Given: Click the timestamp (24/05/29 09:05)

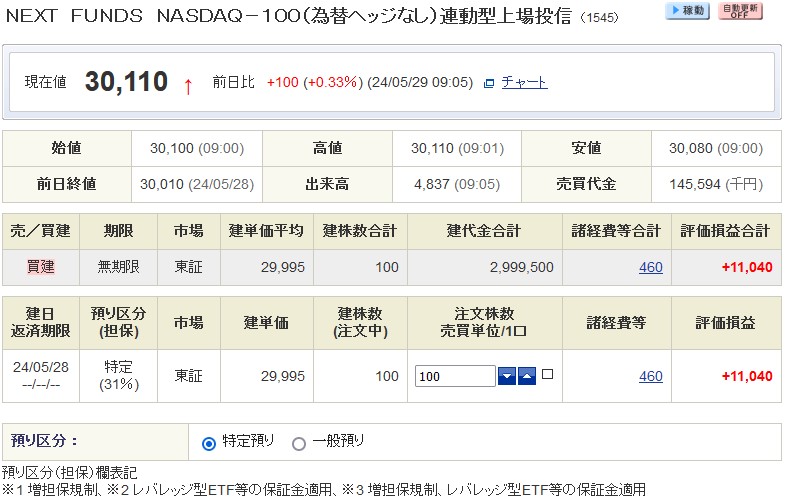Looking at the screenshot, I should pyautogui.click(x=420, y=82).
